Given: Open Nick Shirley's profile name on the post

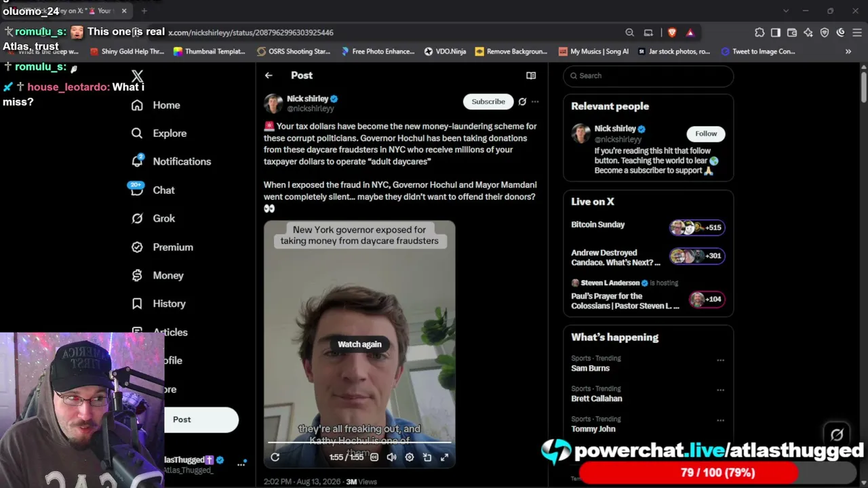Looking at the screenshot, I should (x=307, y=98).
